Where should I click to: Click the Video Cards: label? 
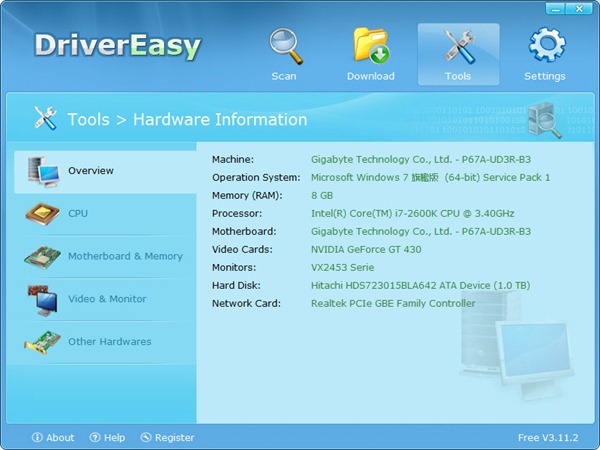pos(242,249)
